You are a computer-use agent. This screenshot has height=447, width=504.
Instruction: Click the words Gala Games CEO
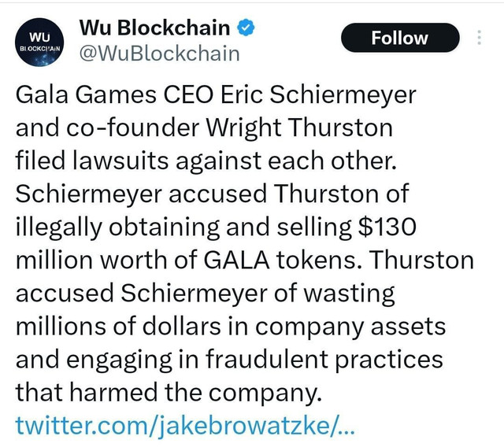point(114,95)
